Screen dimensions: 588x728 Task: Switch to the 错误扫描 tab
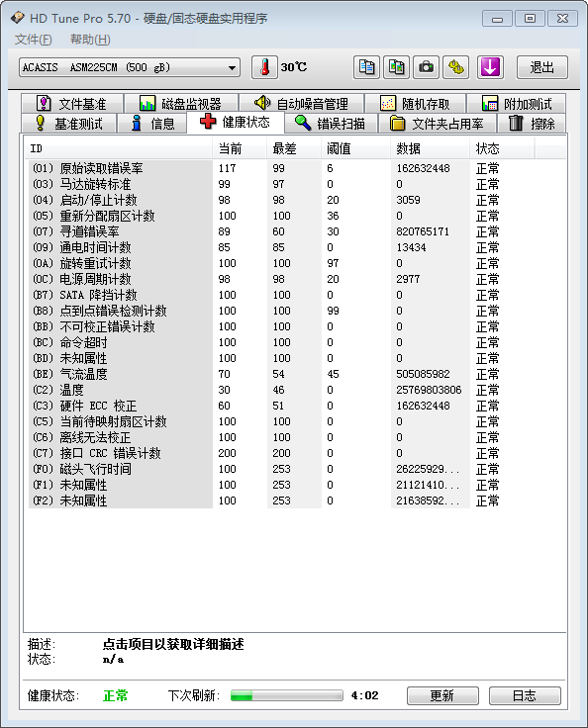(331, 124)
